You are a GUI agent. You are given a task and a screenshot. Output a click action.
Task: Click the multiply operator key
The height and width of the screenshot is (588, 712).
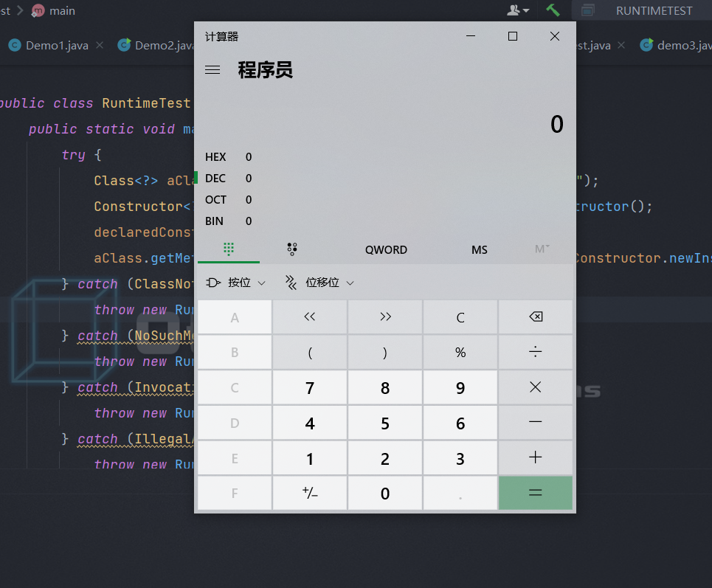[536, 387]
